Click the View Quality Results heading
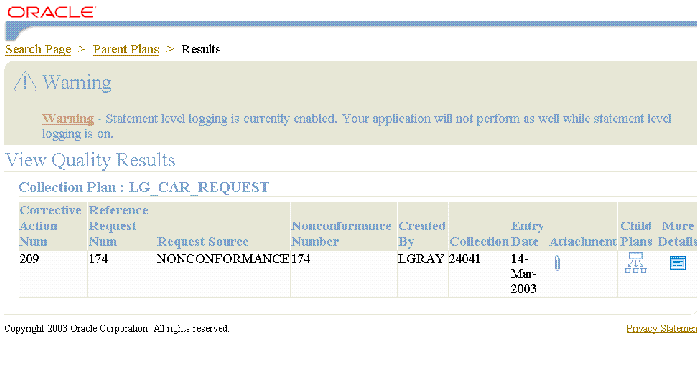This screenshot has height=384, width=697. pos(90,160)
